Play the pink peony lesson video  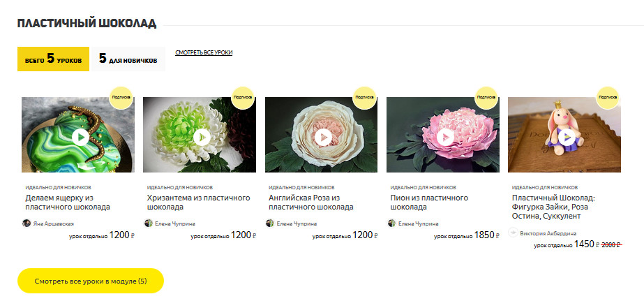(445, 138)
